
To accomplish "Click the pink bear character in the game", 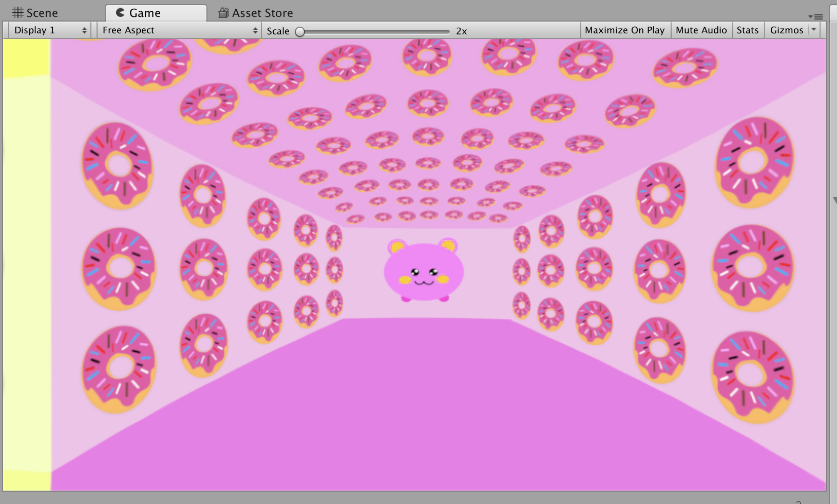I will pos(424,270).
